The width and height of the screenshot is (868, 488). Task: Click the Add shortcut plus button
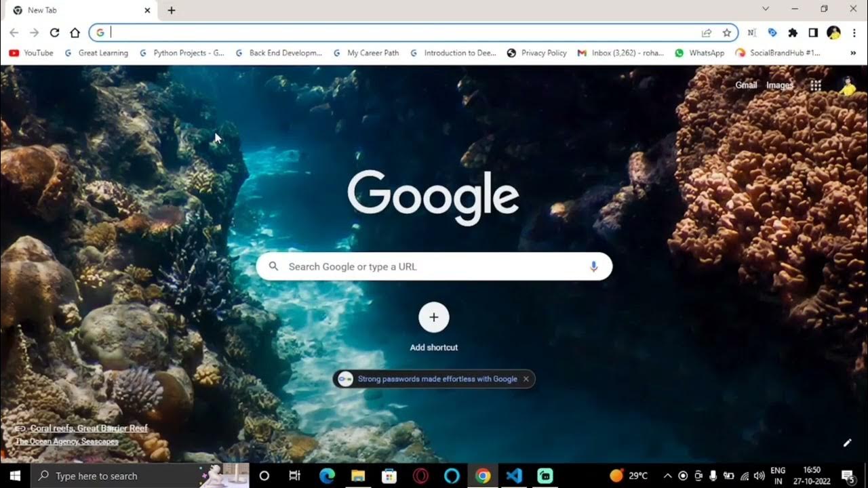click(434, 317)
